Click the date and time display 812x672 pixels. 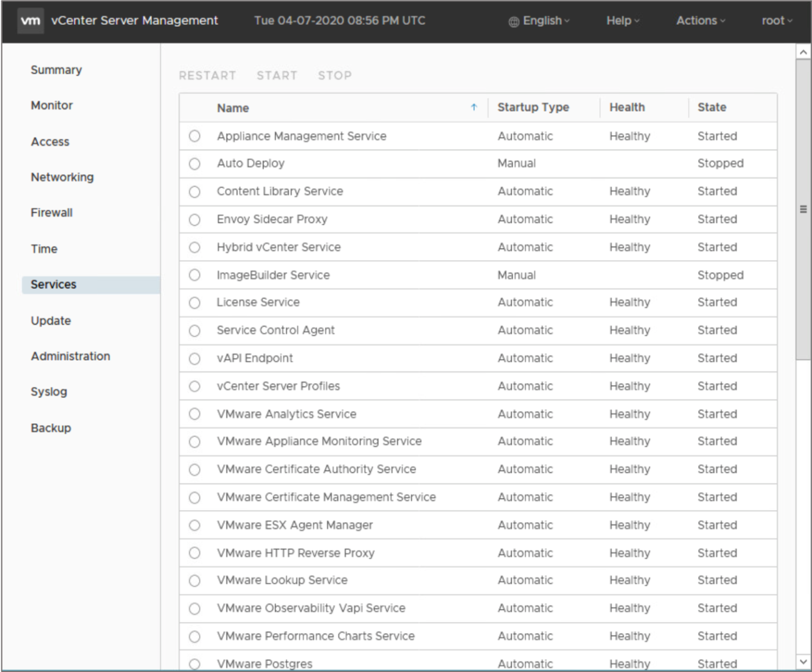pyautogui.click(x=339, y=21)
